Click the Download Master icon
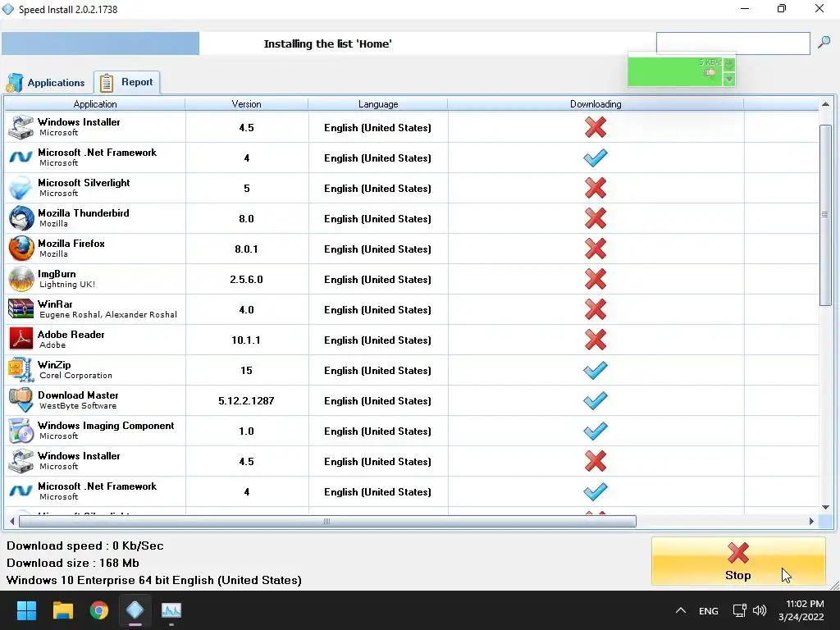The height and width of the screenshot is (630, 840). point(21,400)
